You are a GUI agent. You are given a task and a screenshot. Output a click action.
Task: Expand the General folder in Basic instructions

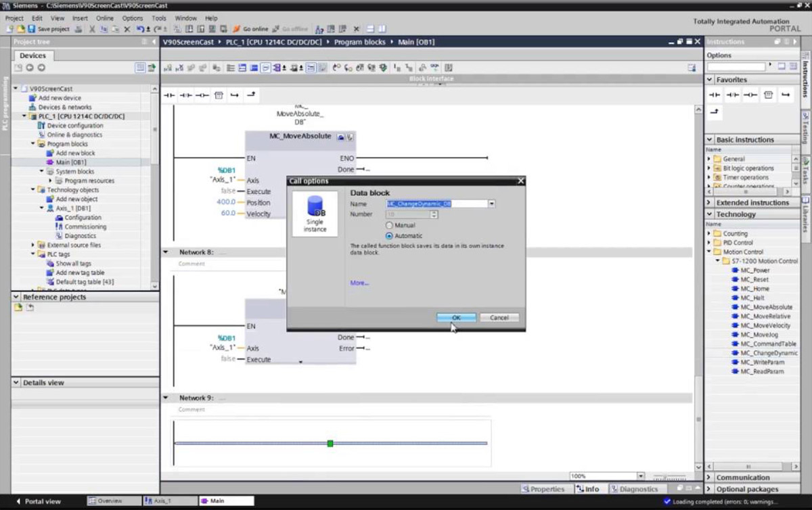click(709, 159)
